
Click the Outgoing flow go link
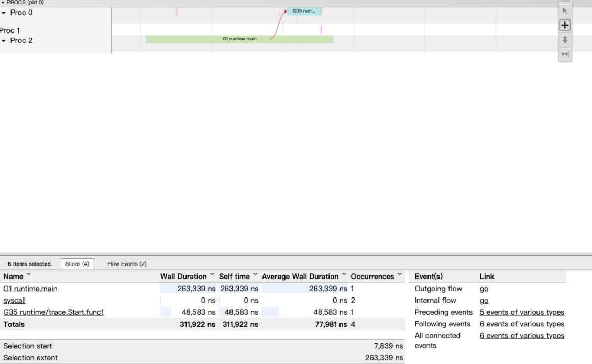483,289
